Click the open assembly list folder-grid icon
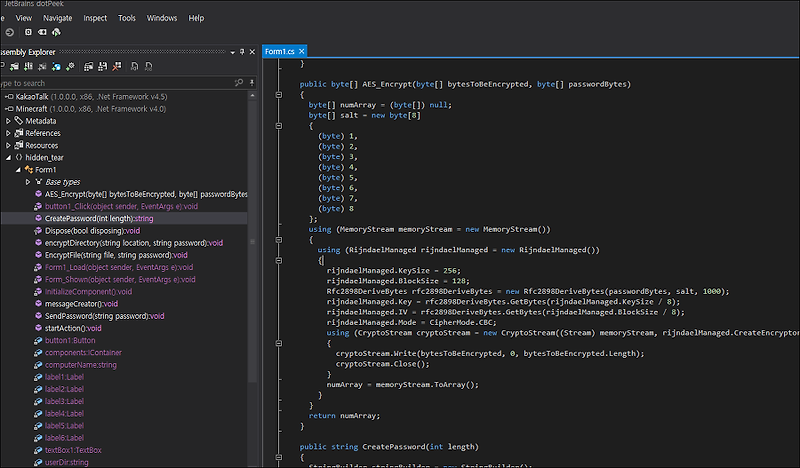 [88, 66]
